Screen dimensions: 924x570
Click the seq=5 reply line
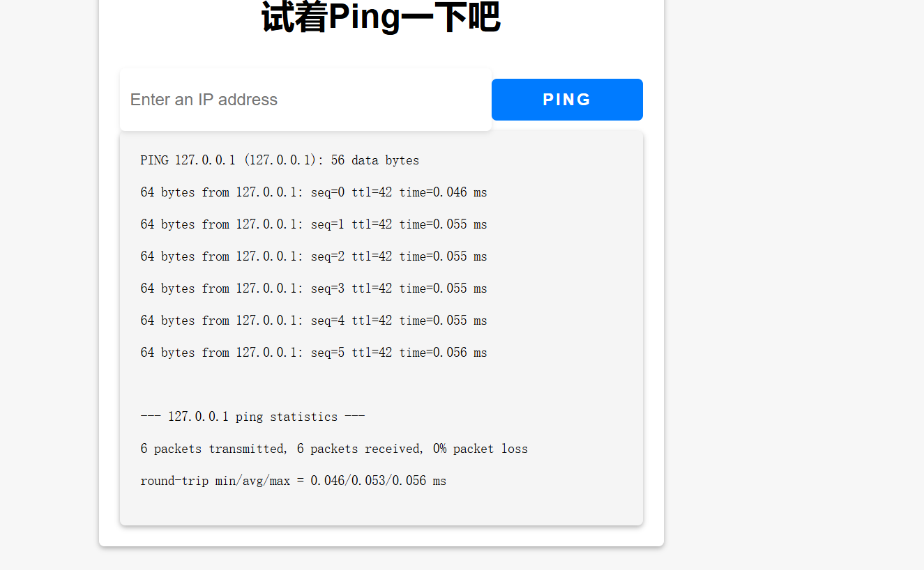pyautogui.click(x=313, y=353)
